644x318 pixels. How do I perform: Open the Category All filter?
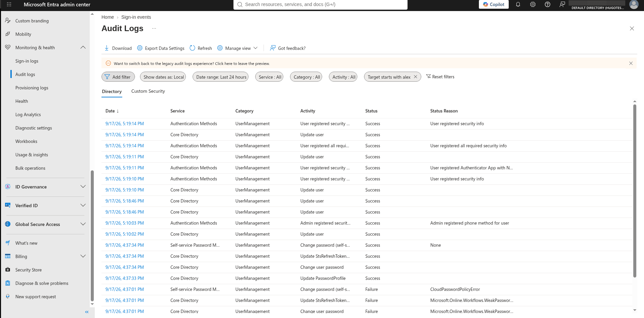click(x=306, y=77)
